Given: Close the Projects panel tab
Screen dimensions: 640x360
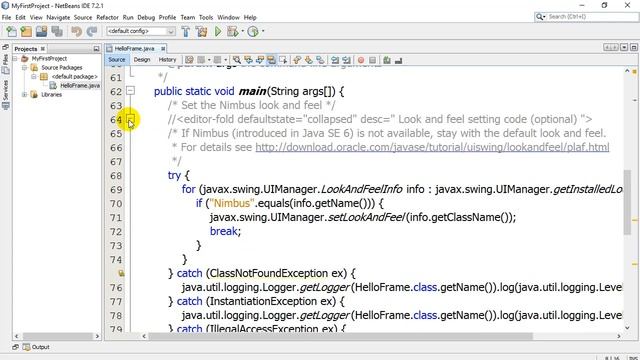Looking at the screenshot, I should (x=42, y=49).
